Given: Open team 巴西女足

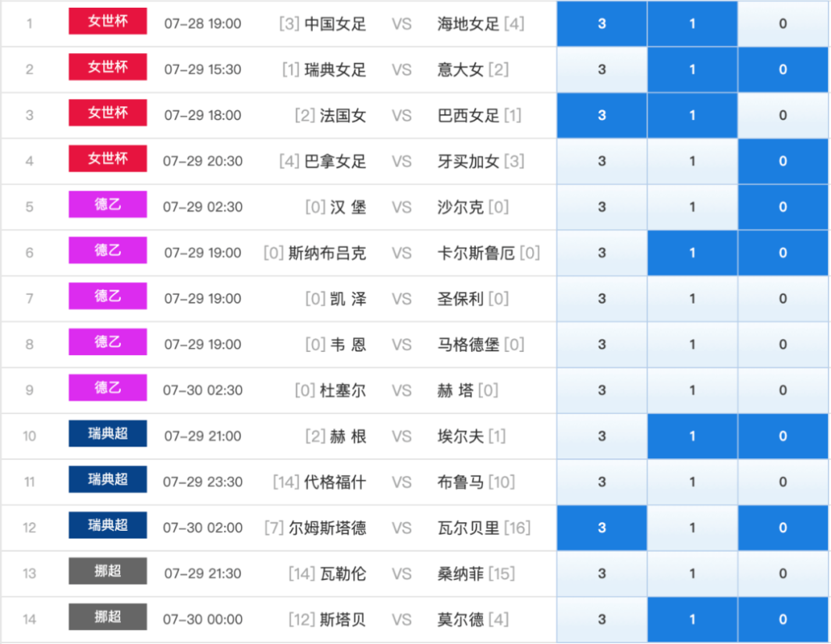Looking at the screenshot, I should tap(468, 116).
